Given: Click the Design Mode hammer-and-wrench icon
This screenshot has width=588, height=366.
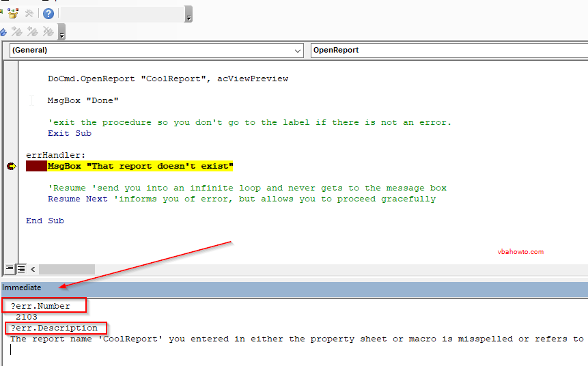Looking at the screenshot, I should [29, 14].
